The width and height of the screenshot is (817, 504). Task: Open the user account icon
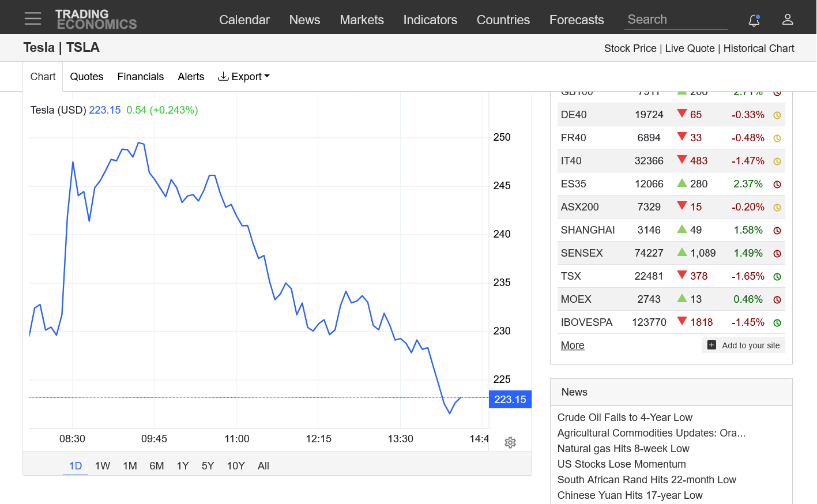(788, 20)
